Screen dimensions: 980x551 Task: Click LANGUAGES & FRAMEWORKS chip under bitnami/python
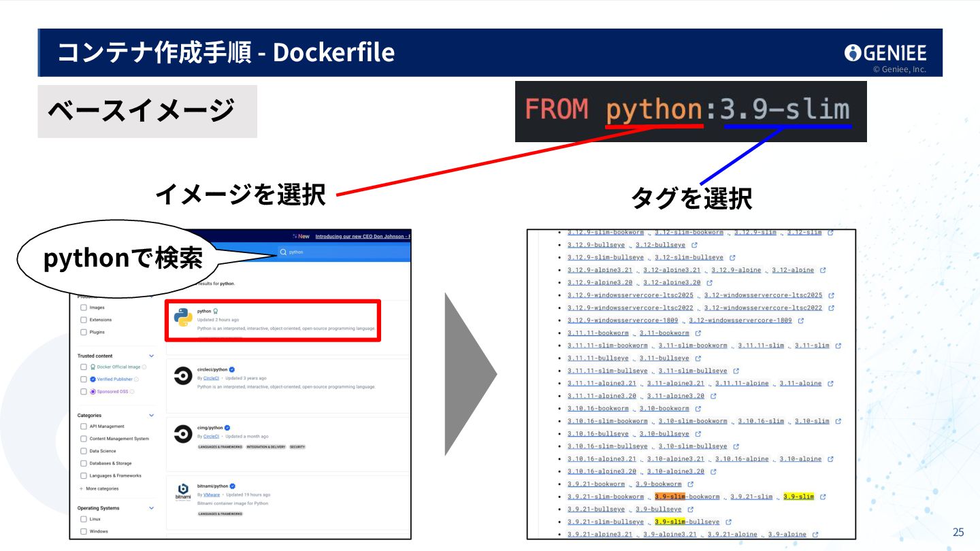(x=220, y=514)
